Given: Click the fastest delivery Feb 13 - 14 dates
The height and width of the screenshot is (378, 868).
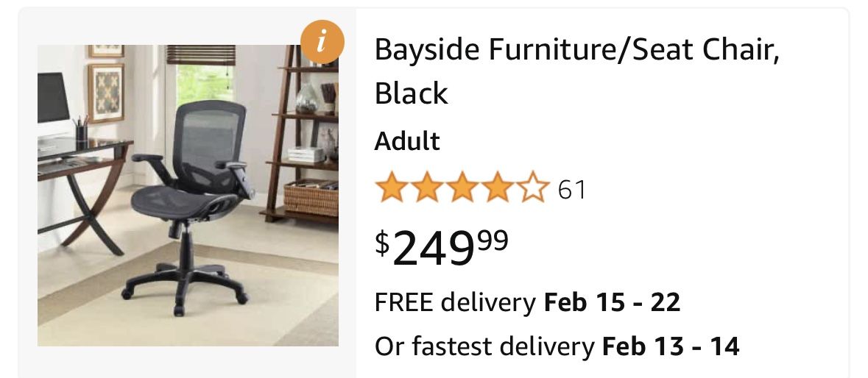Looking at the screenshot, I should 670,345.
